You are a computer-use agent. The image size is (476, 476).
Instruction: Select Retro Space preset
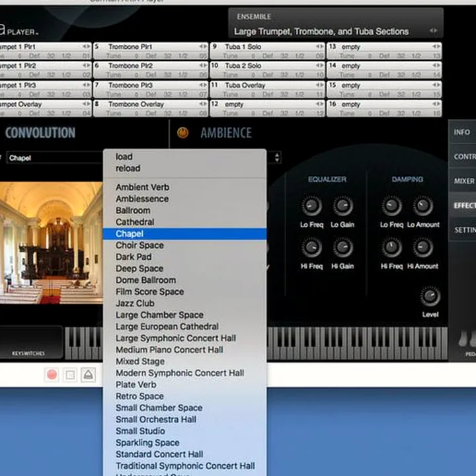pos(185,396)
